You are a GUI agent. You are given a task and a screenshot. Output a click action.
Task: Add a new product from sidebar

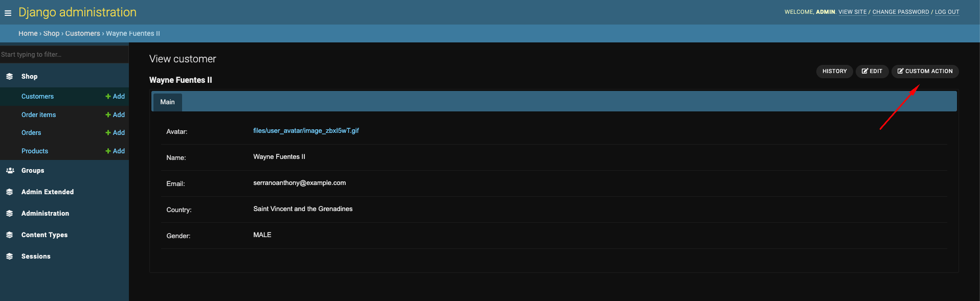[115, 151]
